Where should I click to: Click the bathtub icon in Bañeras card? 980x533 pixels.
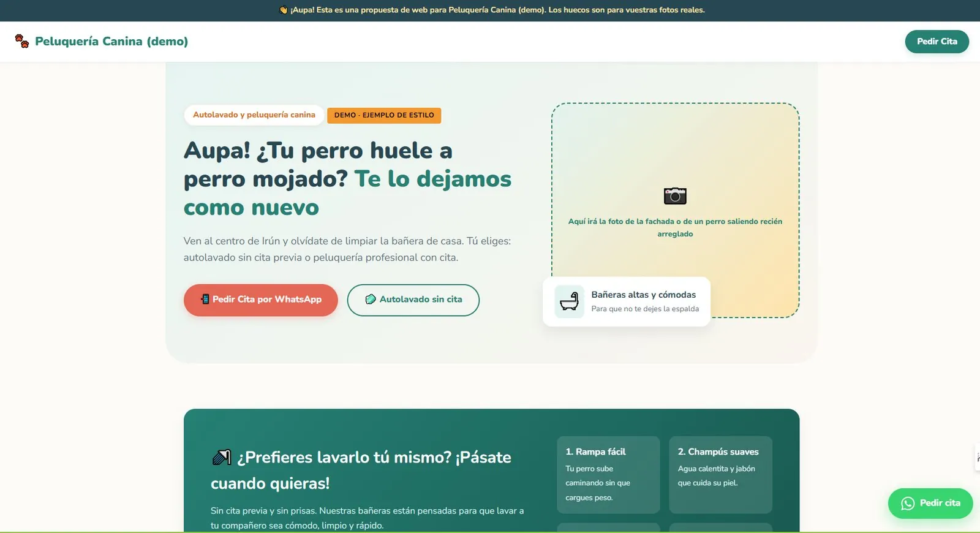point(569,301)
